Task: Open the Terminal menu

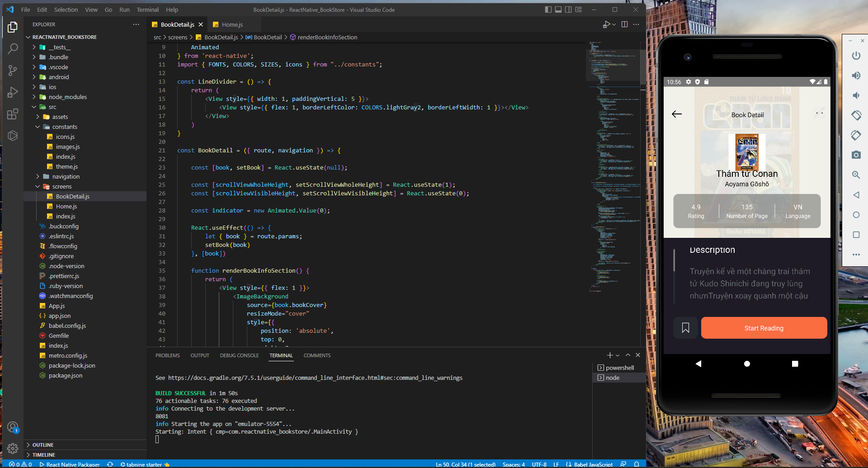Action: point(147,9)
